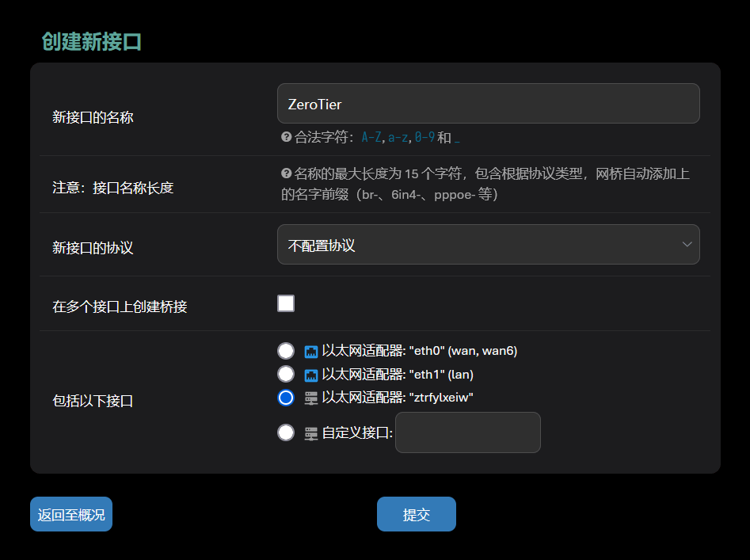
Task: Click the 提交 button
Action: click(417, 514)
